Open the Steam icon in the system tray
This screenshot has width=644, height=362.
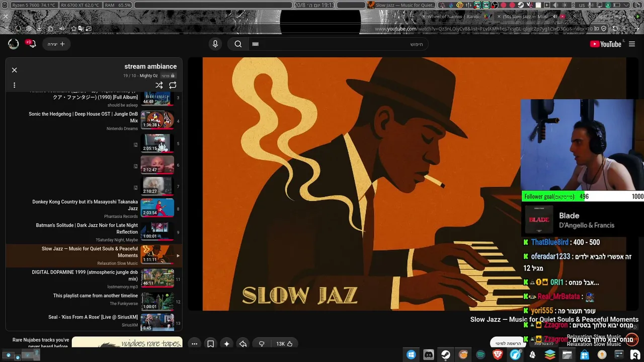click(521, 5)
